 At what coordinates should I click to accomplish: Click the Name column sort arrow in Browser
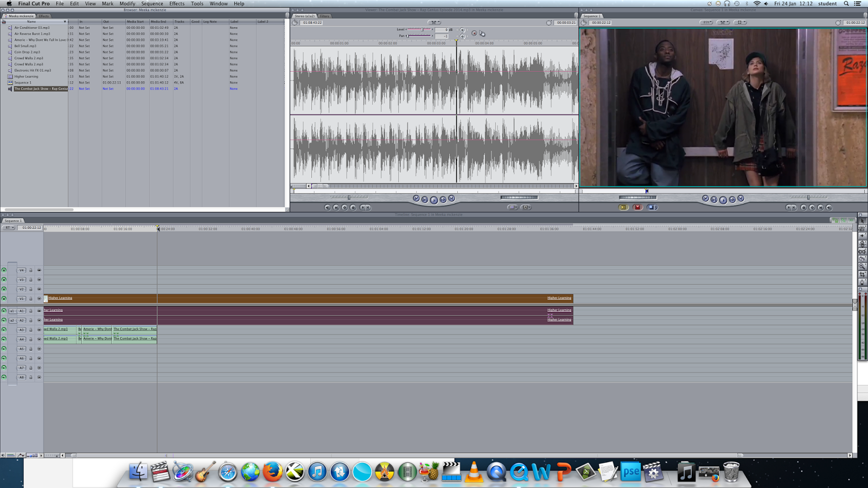(65, 22)
